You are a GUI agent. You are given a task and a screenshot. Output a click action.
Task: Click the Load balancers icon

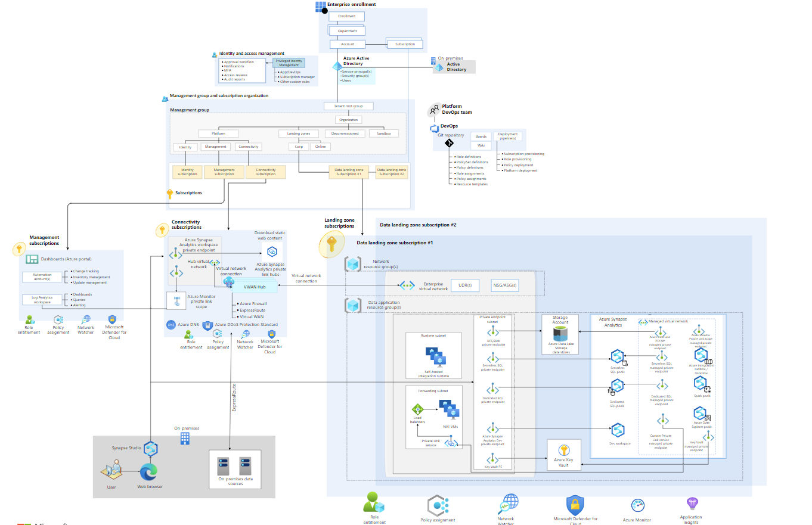click(417, 409)
